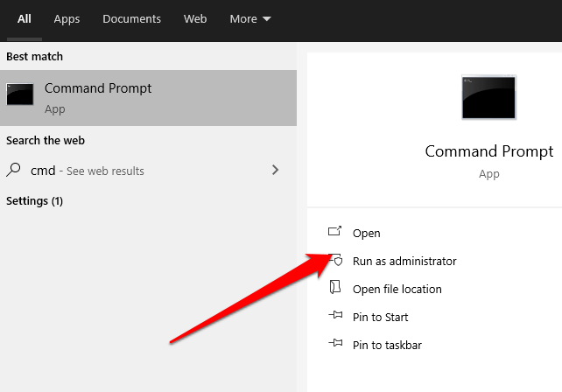Viewport: 562px width, 392px height.
Task: Select cmd See web results entry
Action: [88, 171]
